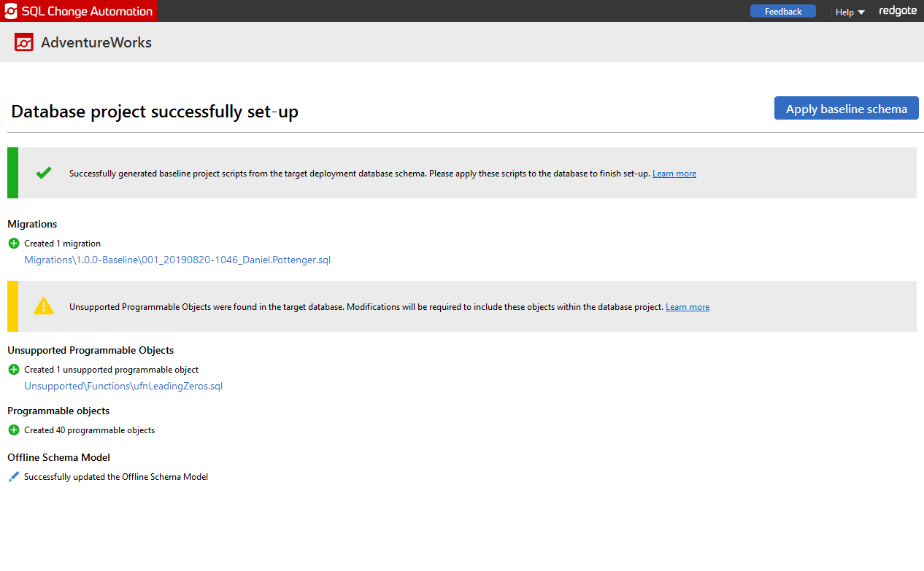Viewport: 924px width, 571px height.
Task: Click the pencil icon under Offline Schema Model
Action: coord(14,477)
